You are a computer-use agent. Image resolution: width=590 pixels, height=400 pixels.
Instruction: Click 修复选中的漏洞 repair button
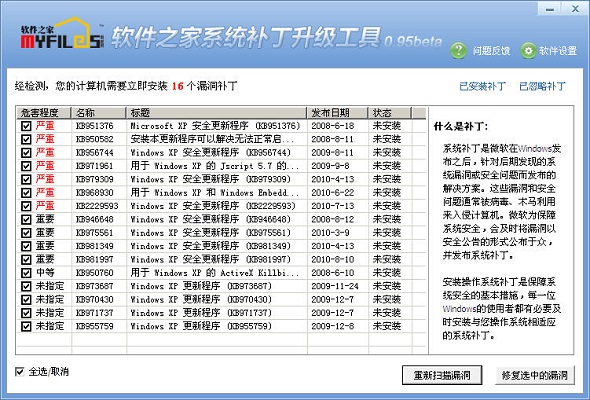coord(535,375)
